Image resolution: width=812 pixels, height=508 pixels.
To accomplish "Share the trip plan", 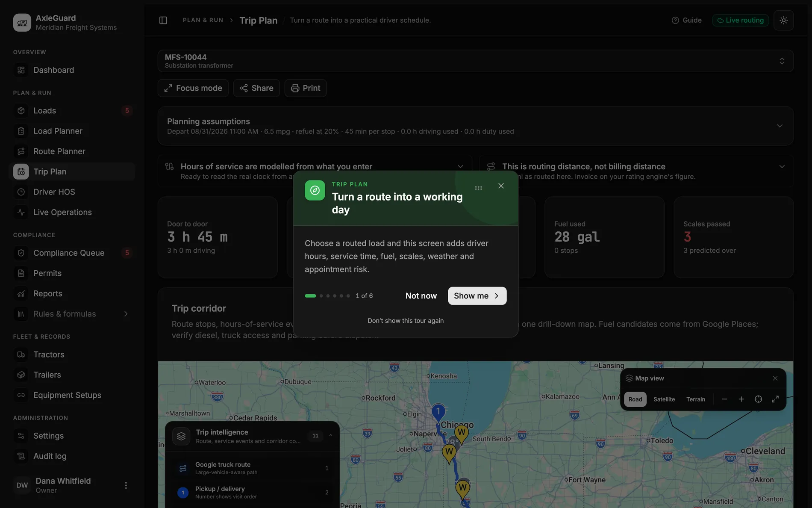I will tap(256, 88).
